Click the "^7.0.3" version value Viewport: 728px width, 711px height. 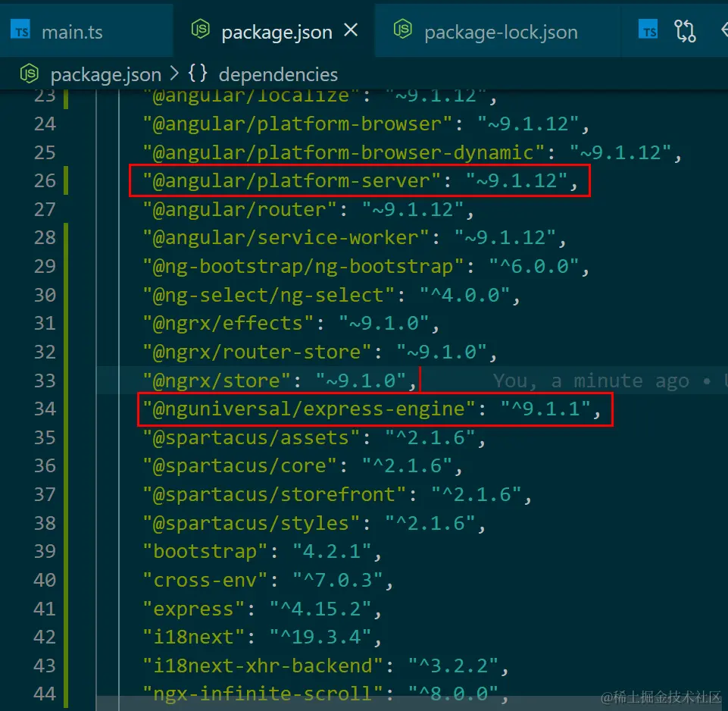coord(338,580)
